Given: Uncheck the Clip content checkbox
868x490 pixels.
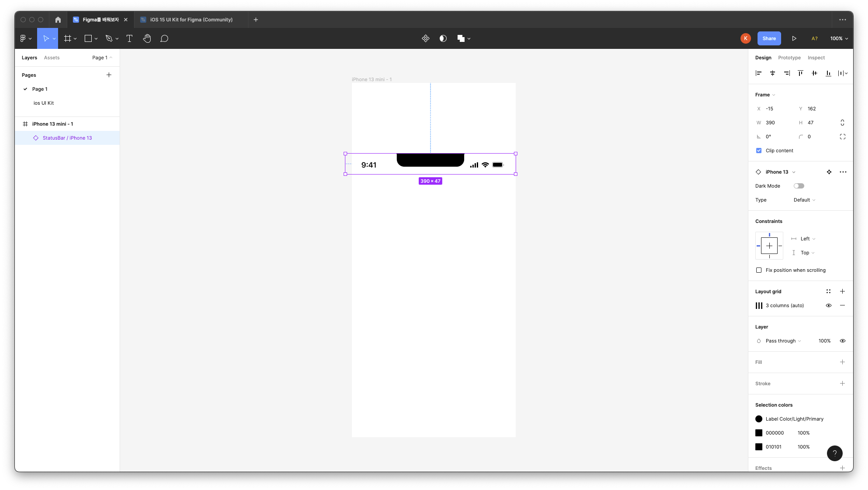Looking at the screenshot, I should click(758, 151).
